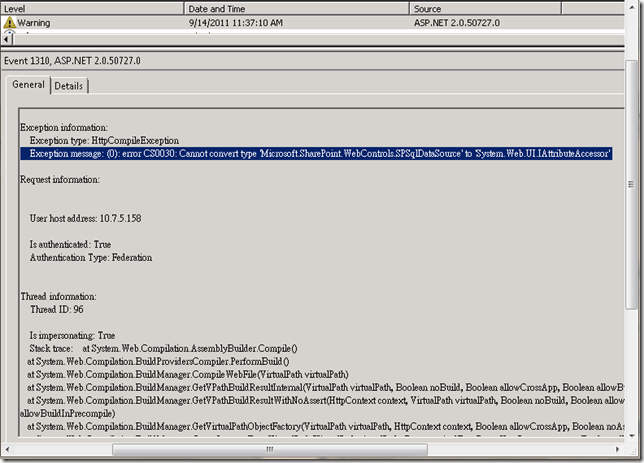Viewport: 644px width, 463px height.
Task: Click the detail pane's vertical scrollbar thumb
Action: (631, 184)
